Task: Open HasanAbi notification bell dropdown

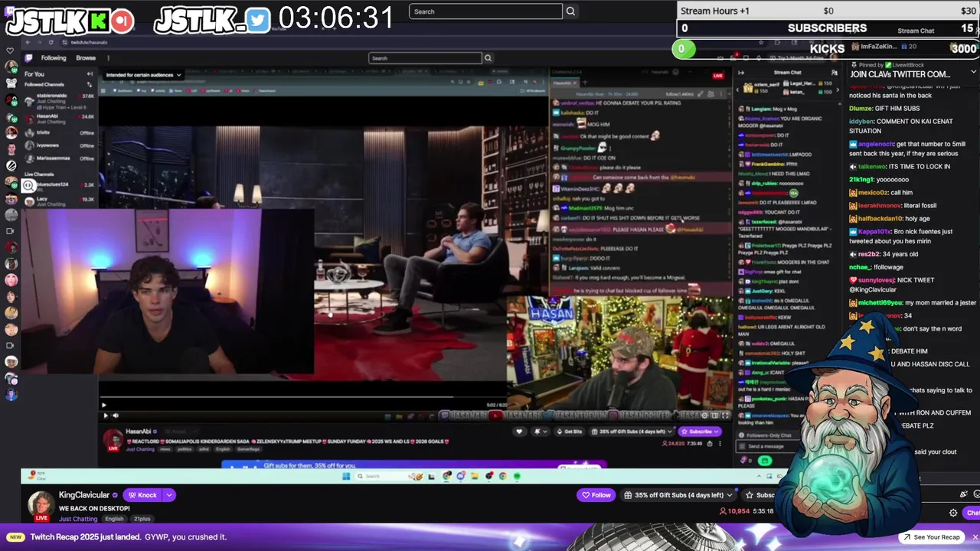Action: (539, 432)
